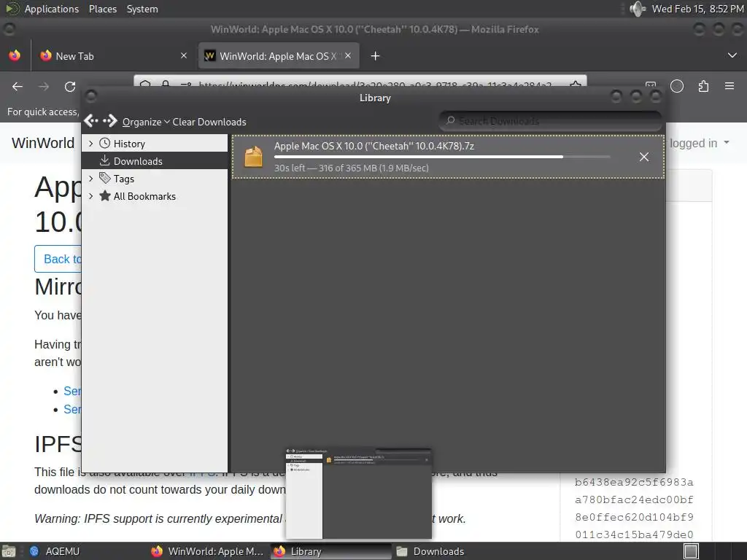Switch to the WinWorld Apple Mac OS X tab

[x=278, y=55]
